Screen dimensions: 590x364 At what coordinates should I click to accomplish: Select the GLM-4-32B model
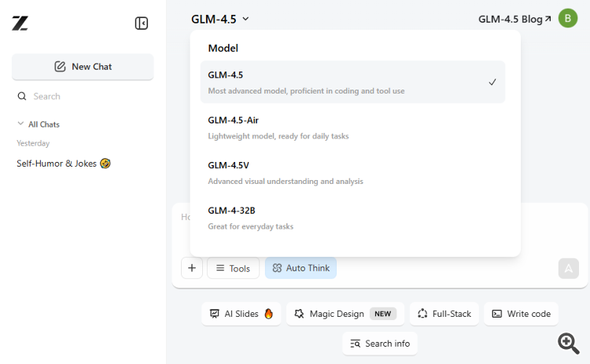pyautogui.click(x=352, y=218)
